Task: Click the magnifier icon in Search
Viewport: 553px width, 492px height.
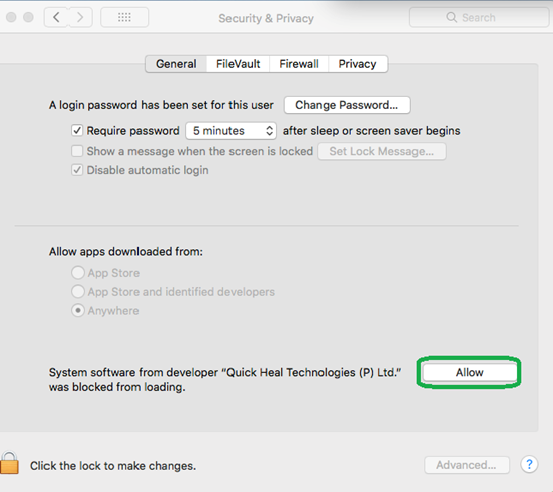Action: [451, 17]
